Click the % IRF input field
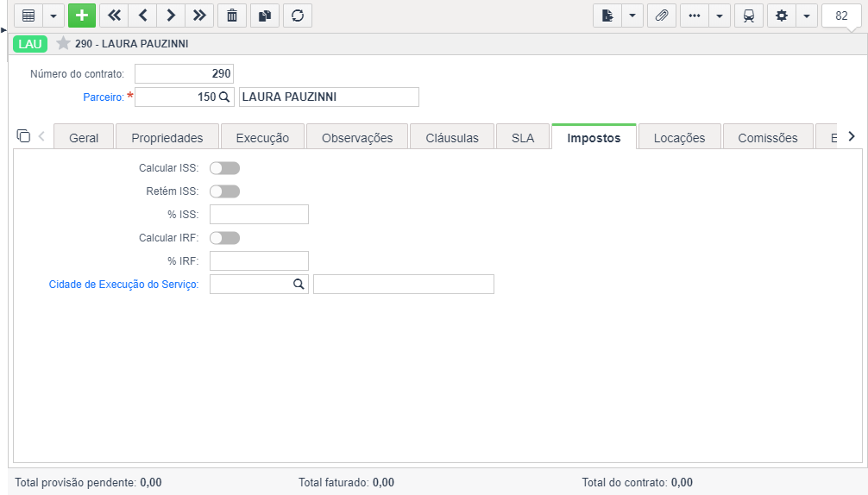 (259, 261)
